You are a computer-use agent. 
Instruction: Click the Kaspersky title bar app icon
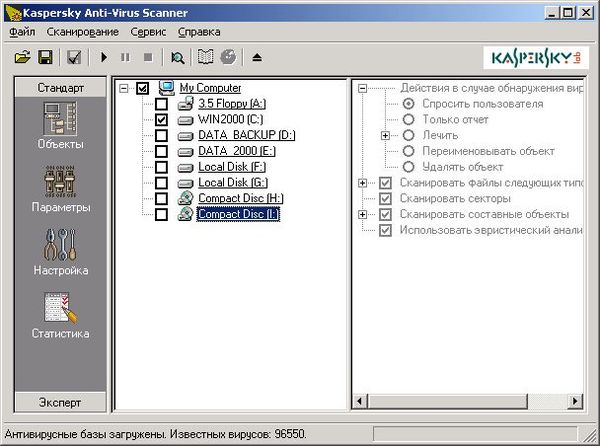[12, 12]
